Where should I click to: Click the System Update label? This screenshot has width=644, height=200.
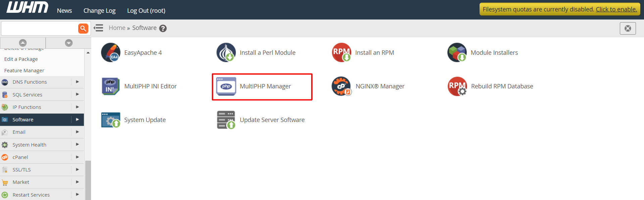[145, 120]
